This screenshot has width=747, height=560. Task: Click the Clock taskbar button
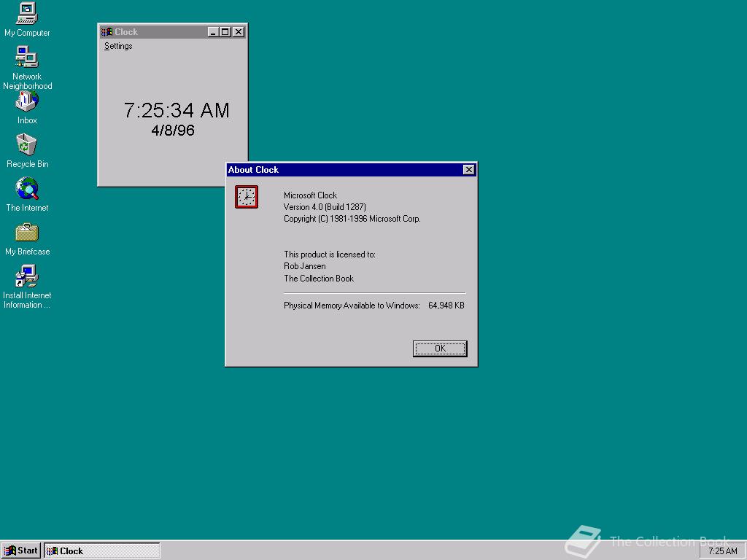pyautogui.click(x=102, y=551)
